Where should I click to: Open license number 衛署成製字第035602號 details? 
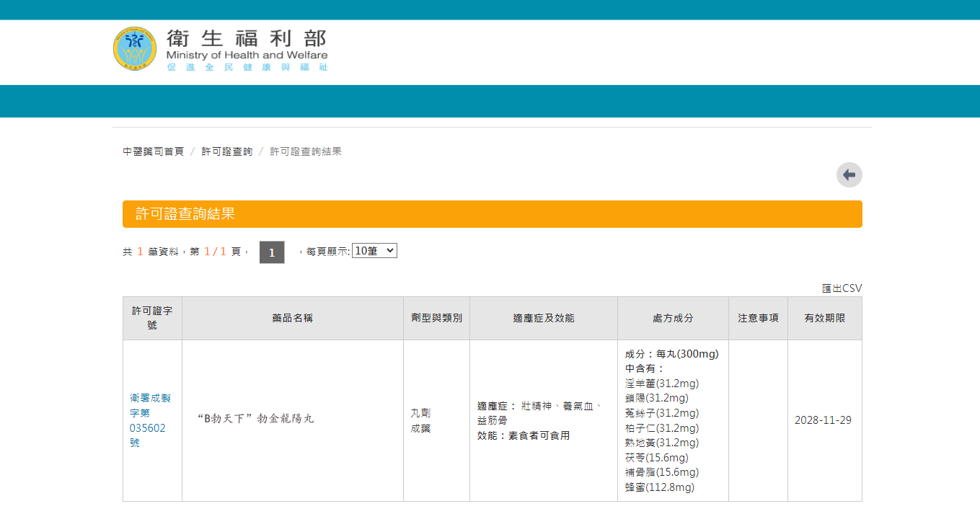point(151,420)
